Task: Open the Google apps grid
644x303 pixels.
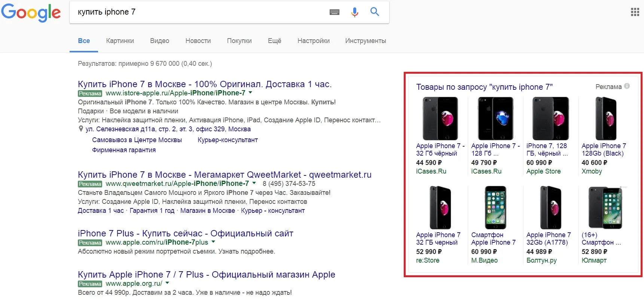Action: tap(635, 12)
